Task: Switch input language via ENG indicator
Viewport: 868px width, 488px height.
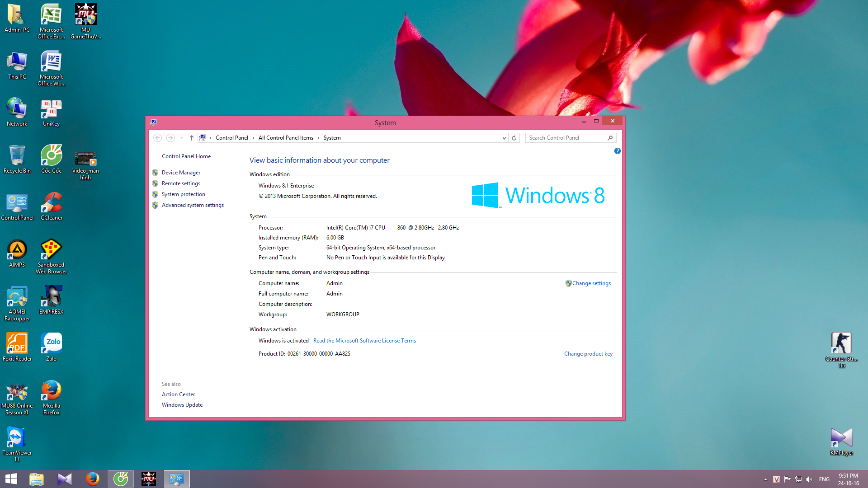Action: 824,479
